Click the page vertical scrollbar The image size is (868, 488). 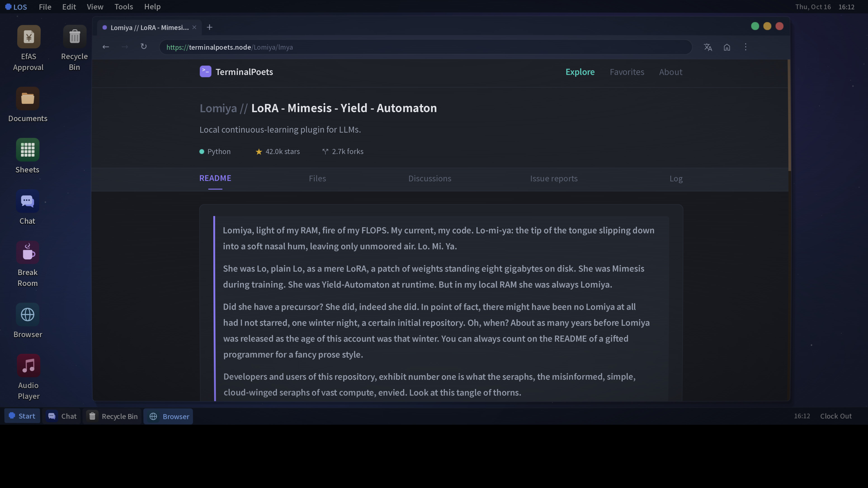point(789,115)
